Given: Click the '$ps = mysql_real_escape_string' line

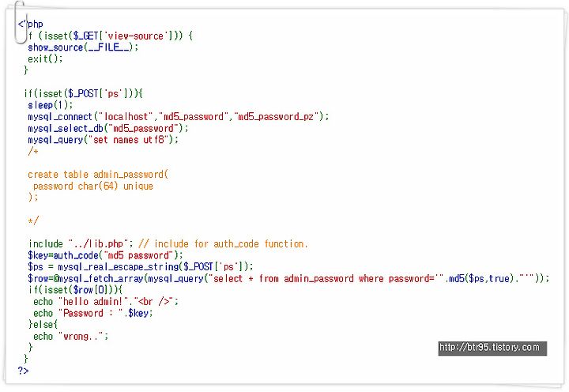Looking at the screenshot, I should pos(141,267).
